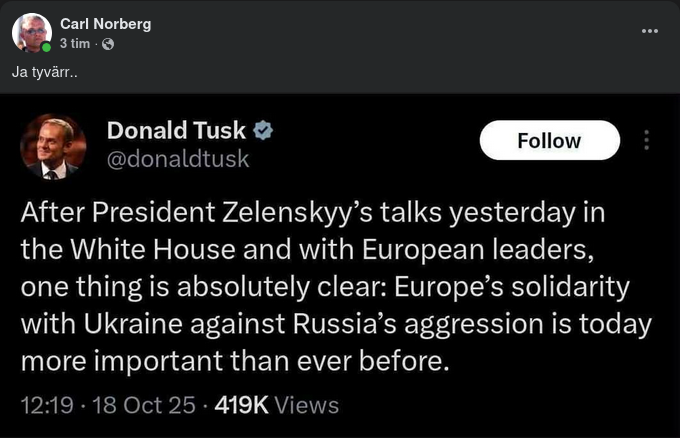Click the @donaldtusk handle
This screenshot has height=438, width=680.
point(178,159)
